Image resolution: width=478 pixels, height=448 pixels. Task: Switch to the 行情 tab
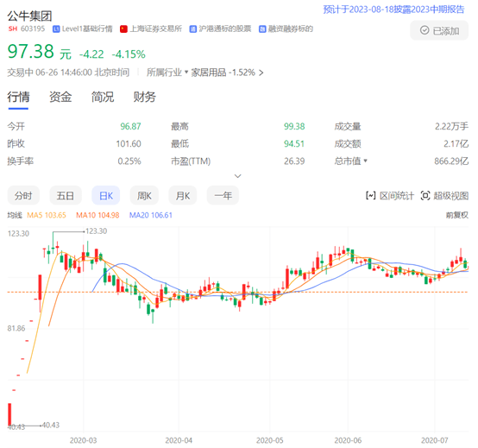pos(19,97)
